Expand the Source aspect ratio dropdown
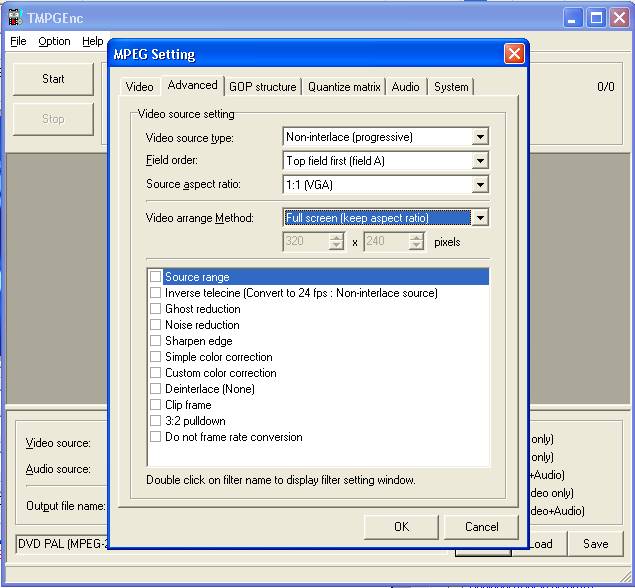This screenshot has height=588, width=635. click(480, 185)
